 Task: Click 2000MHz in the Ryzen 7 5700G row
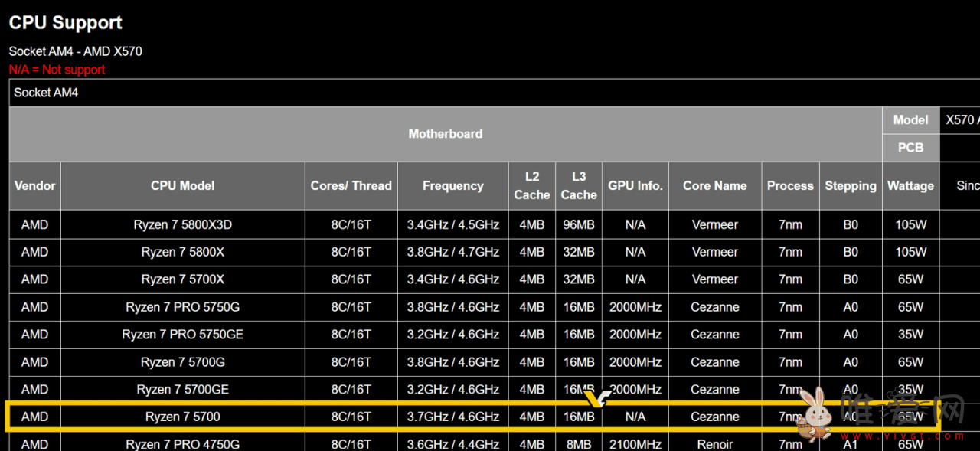click(x=635, y=362)
